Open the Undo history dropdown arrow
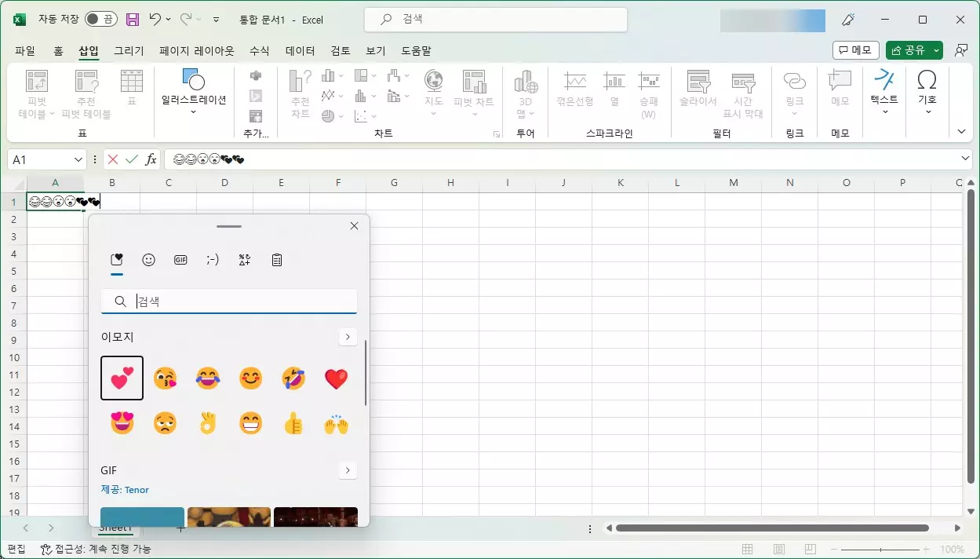Image resolution: width=980 pixels, height=559 pixels. click(x=168, y=19)
